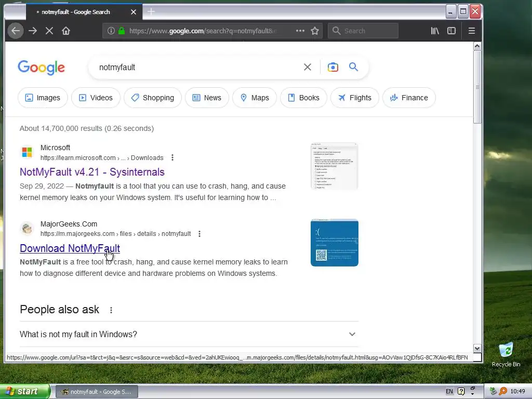The height and width of the screenshot is (399, 532).
Task: Click the notmyfault taskbar button
Action: point(96,392)
